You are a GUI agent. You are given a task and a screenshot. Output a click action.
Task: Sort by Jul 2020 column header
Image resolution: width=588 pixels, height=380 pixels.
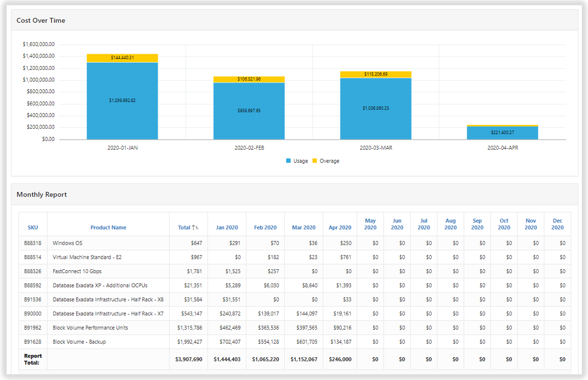point(424,224)
